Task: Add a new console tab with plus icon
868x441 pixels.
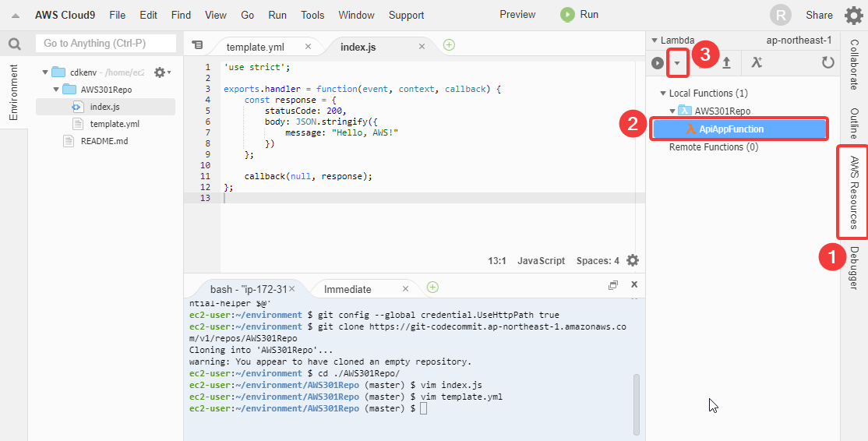Action: 433,287
